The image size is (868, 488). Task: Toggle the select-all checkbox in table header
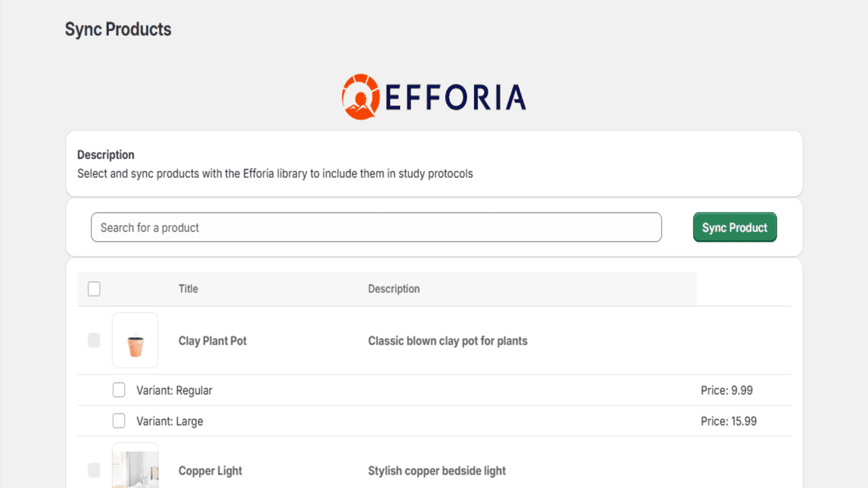[94, 289]
